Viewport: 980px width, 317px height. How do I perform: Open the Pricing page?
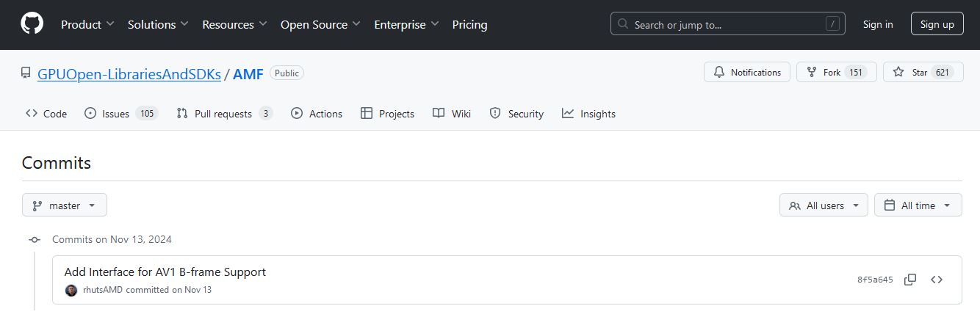[x=469, y=24]
